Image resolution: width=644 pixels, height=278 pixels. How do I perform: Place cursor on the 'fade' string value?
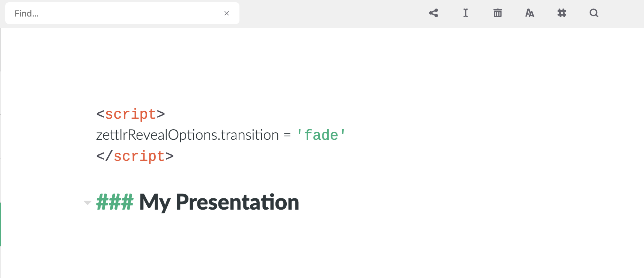pos(321,135)
